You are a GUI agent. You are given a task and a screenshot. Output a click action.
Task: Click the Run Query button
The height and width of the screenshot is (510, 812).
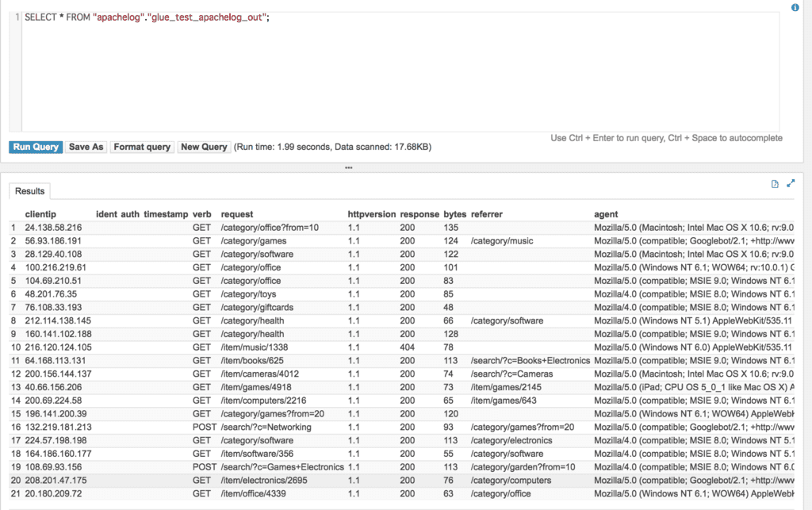point(35,147)
